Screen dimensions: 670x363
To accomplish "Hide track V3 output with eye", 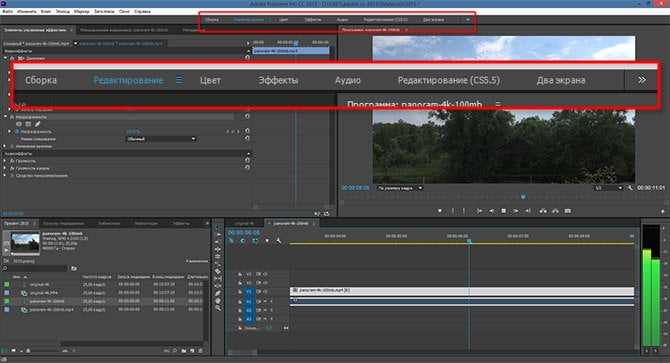I will [265, 274].
